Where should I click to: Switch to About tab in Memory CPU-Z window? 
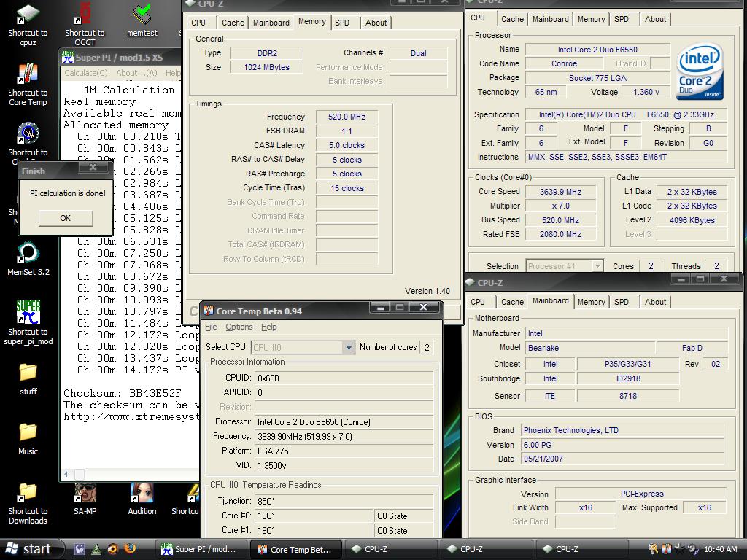click(376, 23)
